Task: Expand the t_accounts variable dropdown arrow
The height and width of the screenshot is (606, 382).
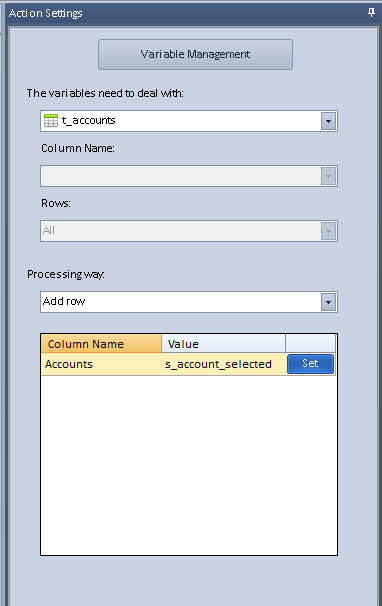Action: pyautogui.click(x=328, y=121)
